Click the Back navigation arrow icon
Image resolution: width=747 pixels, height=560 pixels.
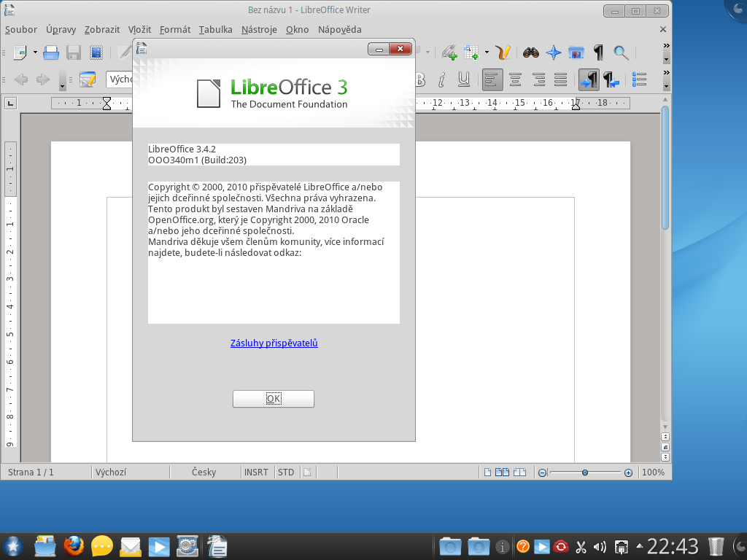pos(20,79)
